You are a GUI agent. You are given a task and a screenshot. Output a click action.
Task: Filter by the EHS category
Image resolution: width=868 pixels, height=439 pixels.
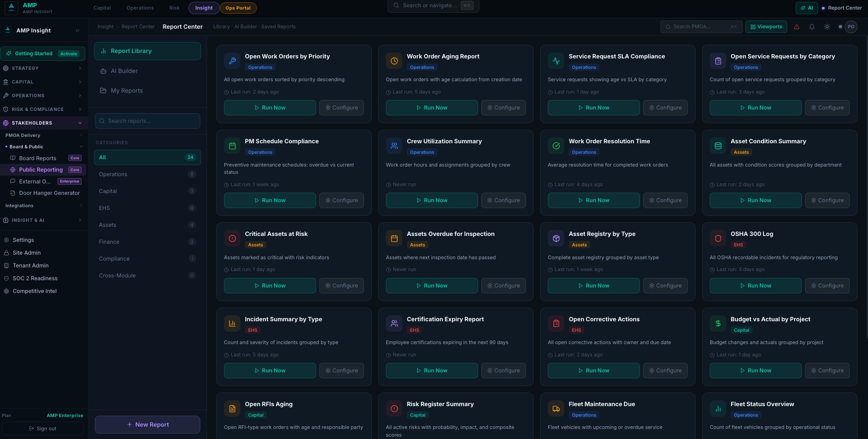pyautogui.click(x=147, y=208)
